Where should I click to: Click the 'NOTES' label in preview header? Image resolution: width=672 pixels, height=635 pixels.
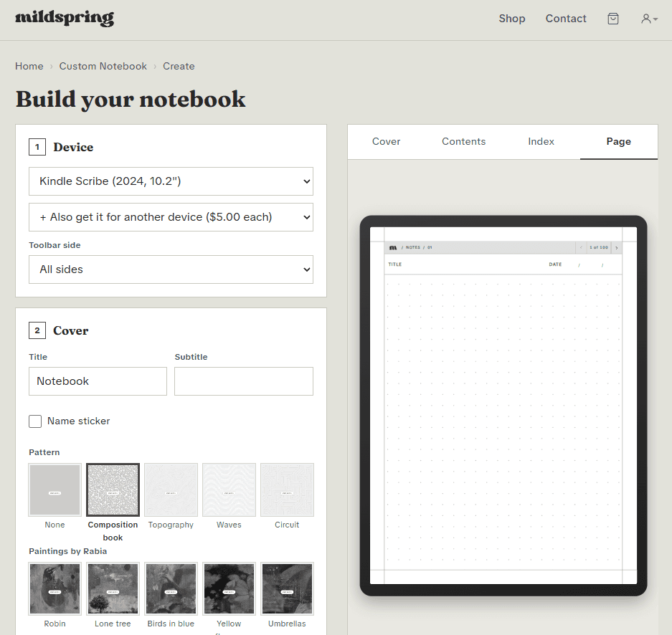(412, 247)
